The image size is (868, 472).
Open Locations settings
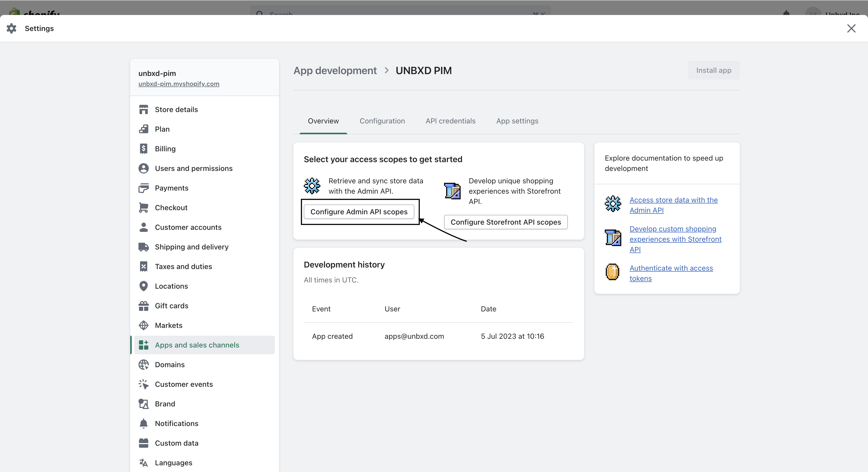(x=204, y=286)
